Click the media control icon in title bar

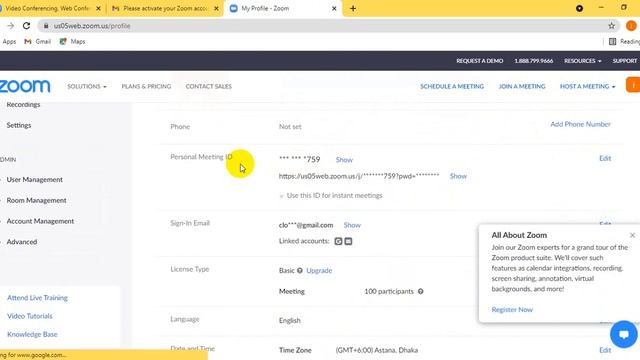[x=579, y=8]
